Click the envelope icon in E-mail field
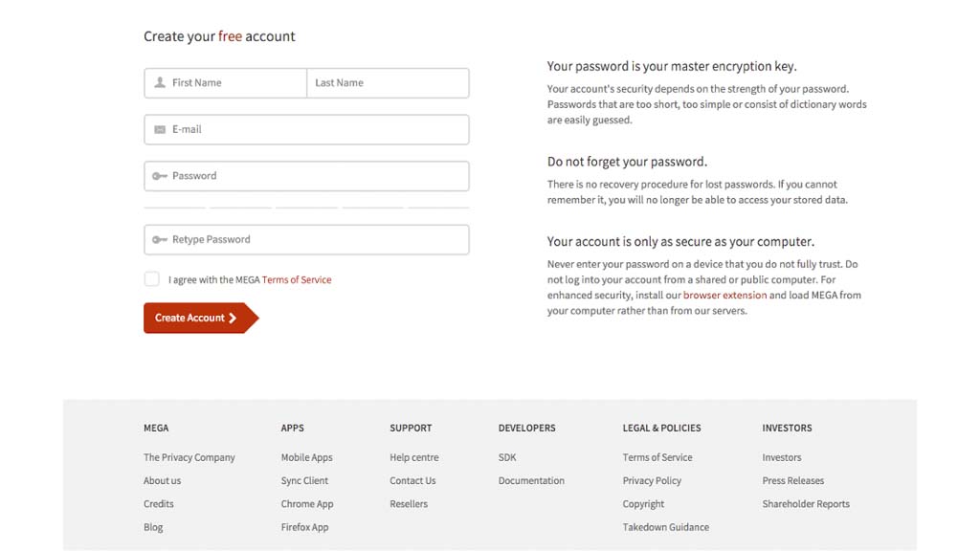The height and width of the screenshot is (551, 980). [x=160, y=130]
